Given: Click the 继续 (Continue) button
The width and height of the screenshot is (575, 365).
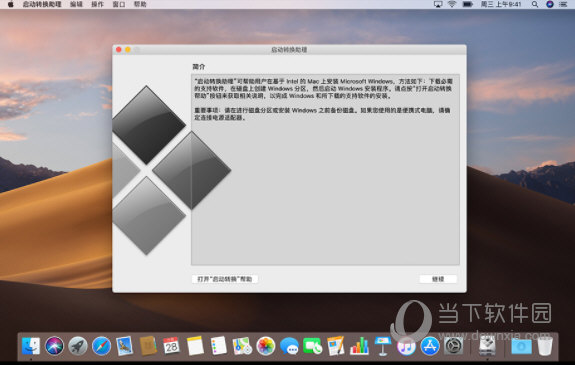Looking at the screenshot, I should pyautogui.click(x=438, y=279).
